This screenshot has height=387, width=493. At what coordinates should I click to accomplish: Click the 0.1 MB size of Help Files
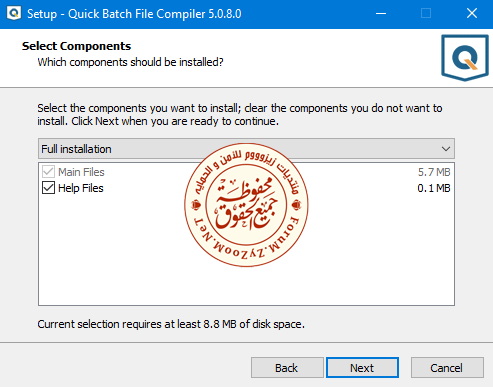434,188
